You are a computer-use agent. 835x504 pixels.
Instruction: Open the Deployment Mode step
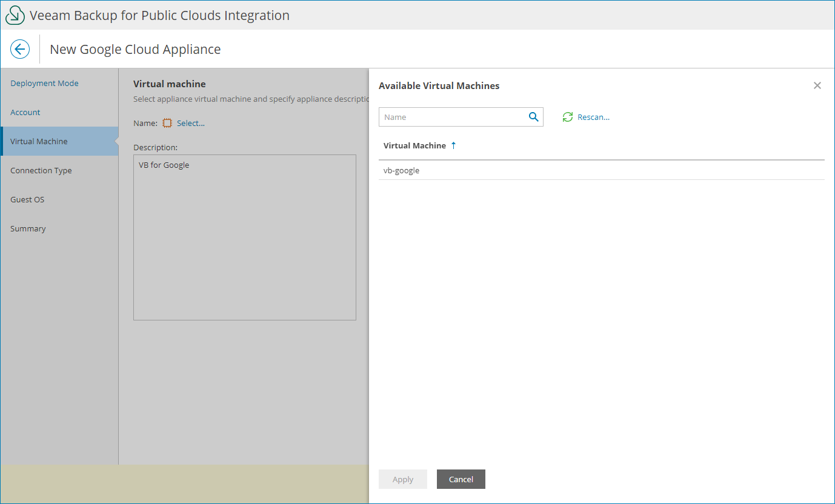[x=44, y=83]
